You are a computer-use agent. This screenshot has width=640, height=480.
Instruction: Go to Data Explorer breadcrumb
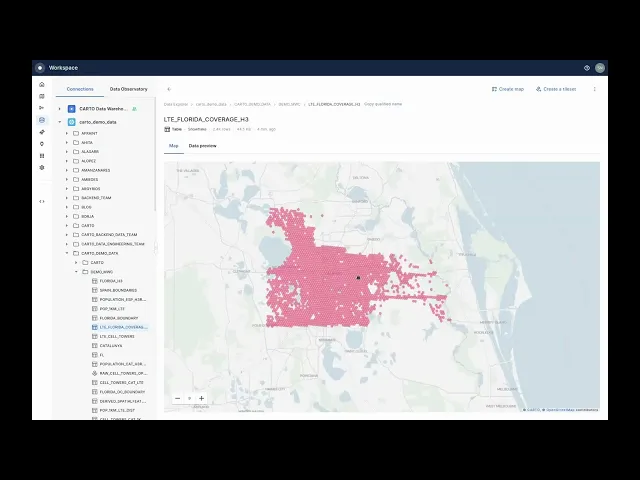(176, 104)
